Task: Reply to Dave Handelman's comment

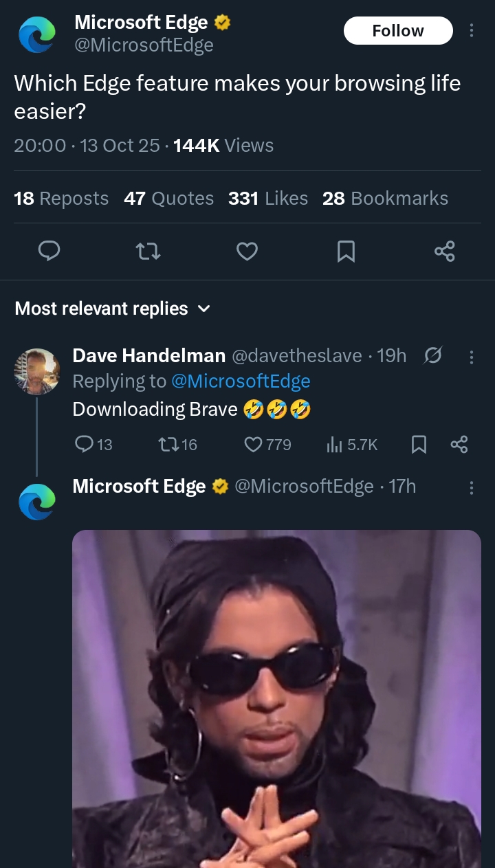Action: pos(84,445)
